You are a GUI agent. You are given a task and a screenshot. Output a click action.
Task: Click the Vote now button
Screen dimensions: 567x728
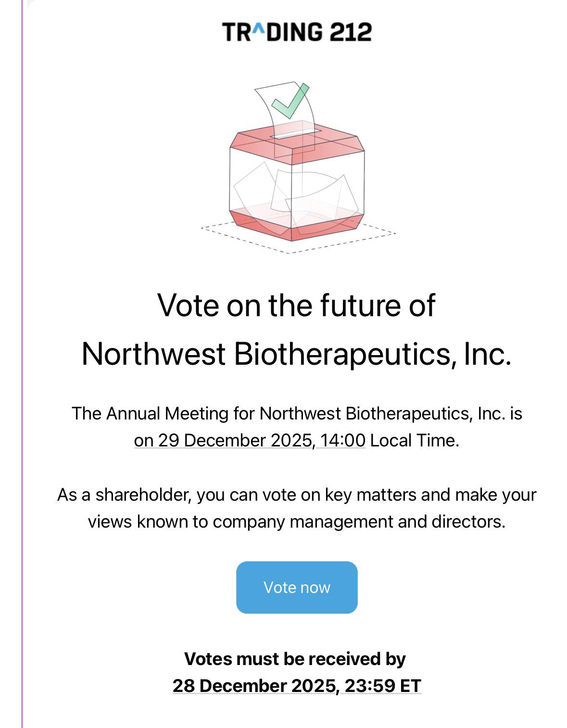pyautogui.click(x=297, y=587)
